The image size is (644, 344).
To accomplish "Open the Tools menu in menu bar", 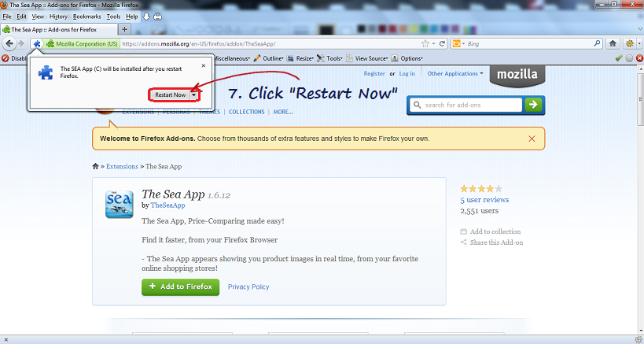I will (113, 17).
